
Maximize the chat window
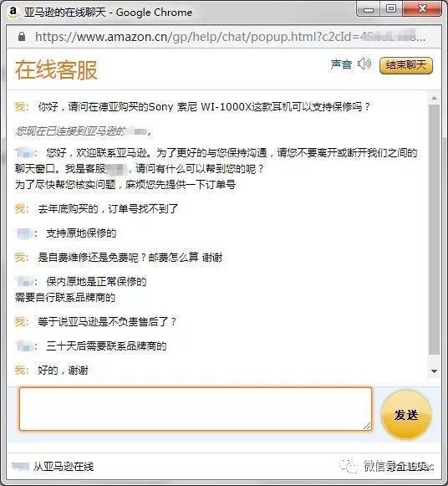click(391, 9)
